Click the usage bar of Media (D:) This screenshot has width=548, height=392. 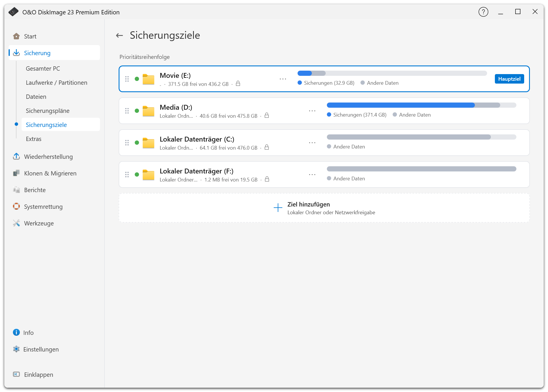point(421,105)
